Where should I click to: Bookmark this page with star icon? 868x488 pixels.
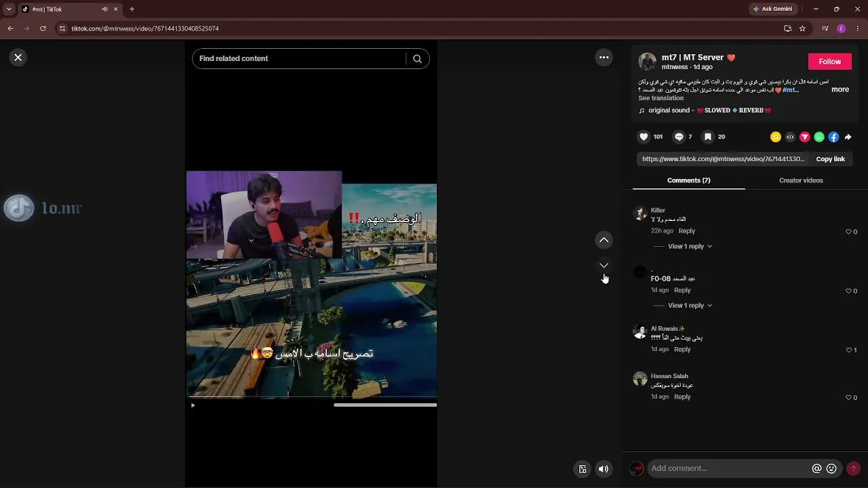pyautogui.click(x=802, y=28)
